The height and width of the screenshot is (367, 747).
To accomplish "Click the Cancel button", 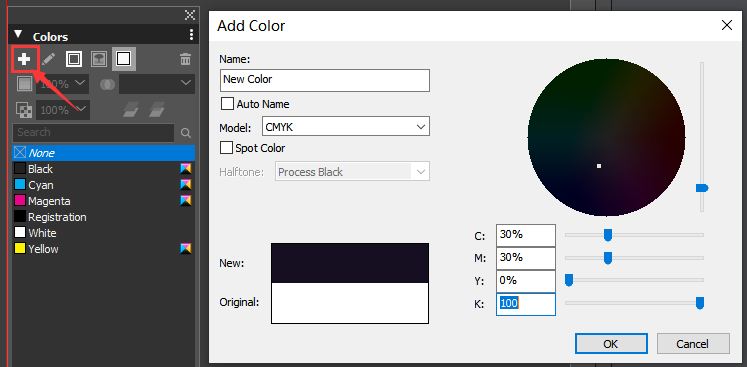I will click(x=693, y=344).
